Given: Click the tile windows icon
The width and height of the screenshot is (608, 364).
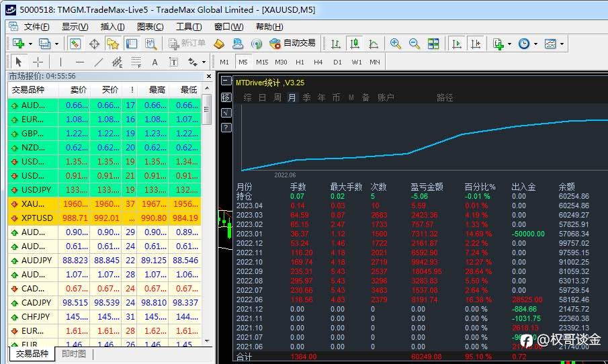Looking at the screenshot, I should 433,44.
